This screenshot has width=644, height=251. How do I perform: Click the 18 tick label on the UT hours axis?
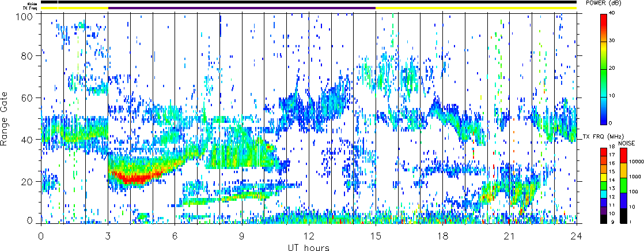click(443, 237)
